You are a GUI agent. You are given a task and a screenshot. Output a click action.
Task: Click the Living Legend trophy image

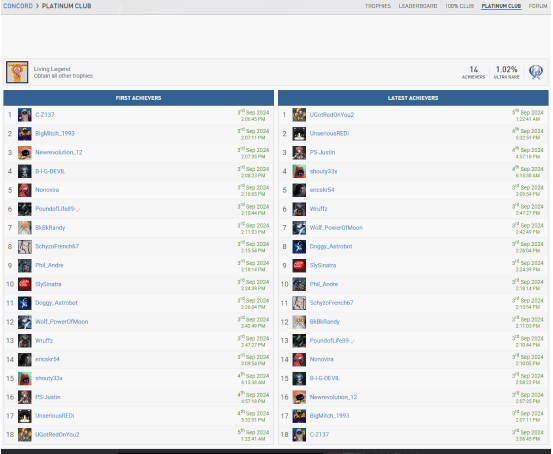point(17,72)
